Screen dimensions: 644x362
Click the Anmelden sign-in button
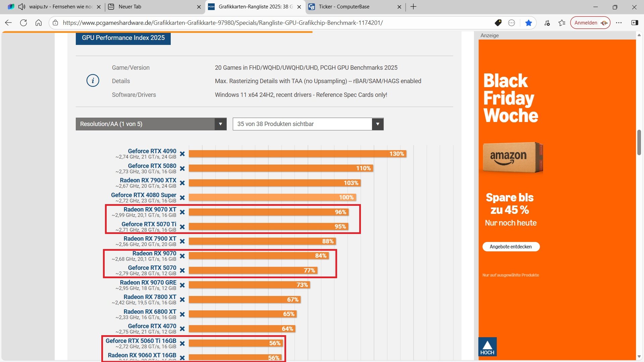(x=586, y=23)
